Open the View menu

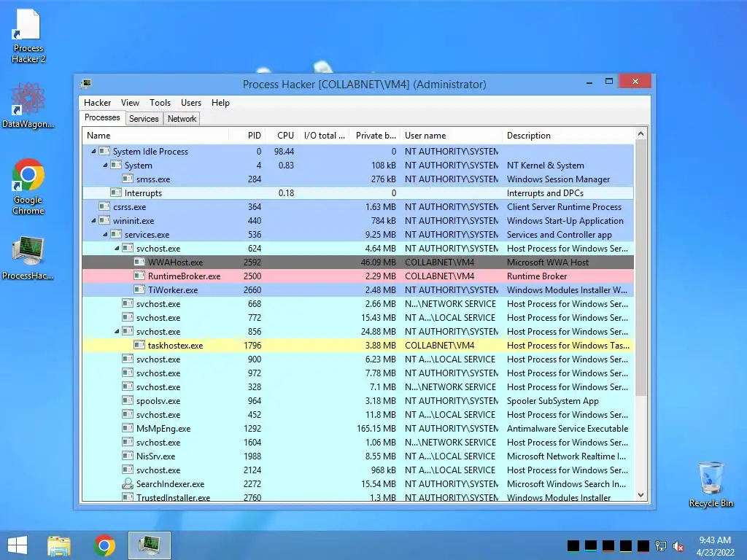[x=130, y=103]
